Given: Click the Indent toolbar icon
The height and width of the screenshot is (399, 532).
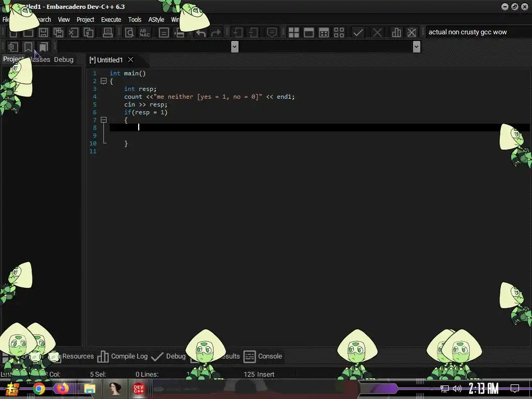Looking at the screenshot, I should point(237,33).
